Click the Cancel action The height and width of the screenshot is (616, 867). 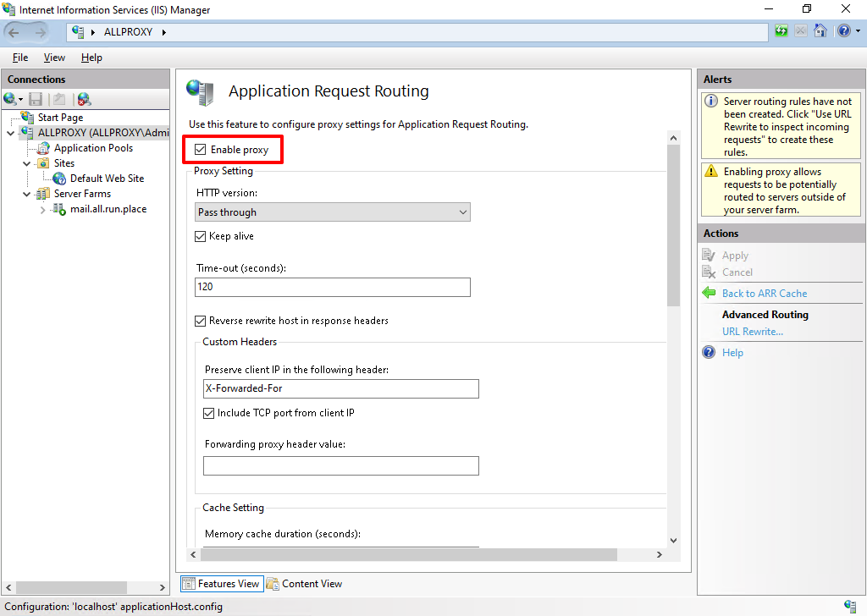[x=737, y=272]
